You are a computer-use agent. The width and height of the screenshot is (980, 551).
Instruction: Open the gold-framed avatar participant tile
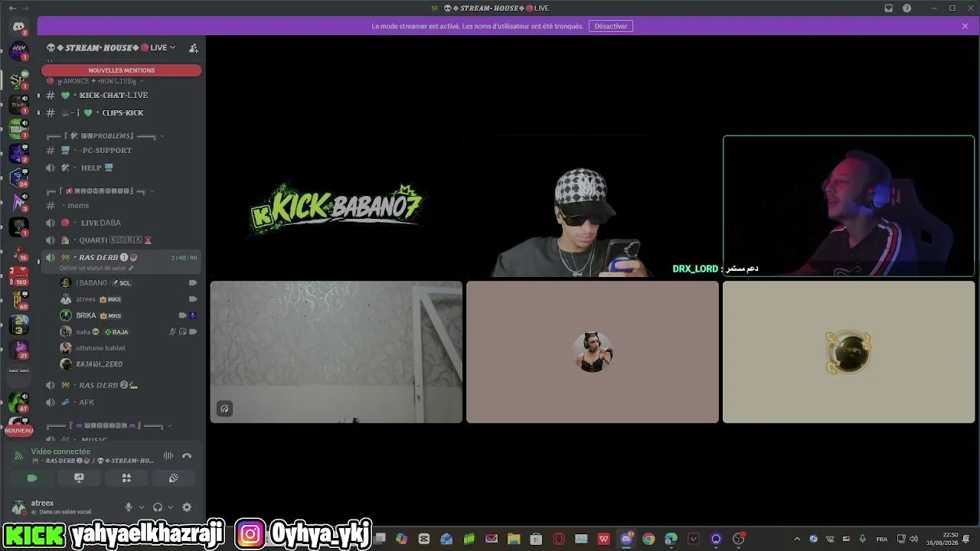[849, 352]
